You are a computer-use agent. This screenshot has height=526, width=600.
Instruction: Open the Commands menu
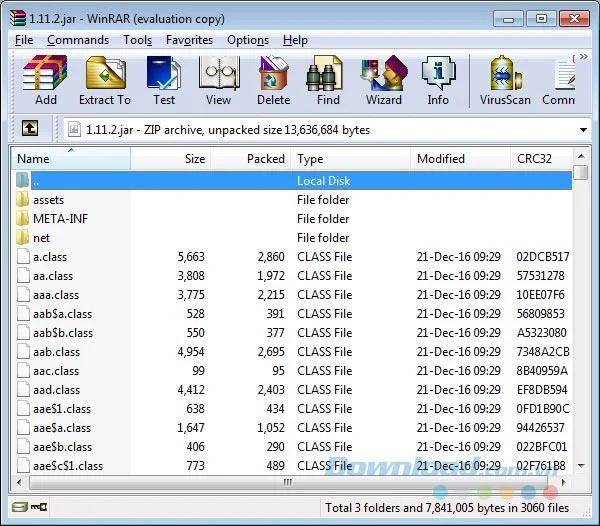[x=78, y=40]
